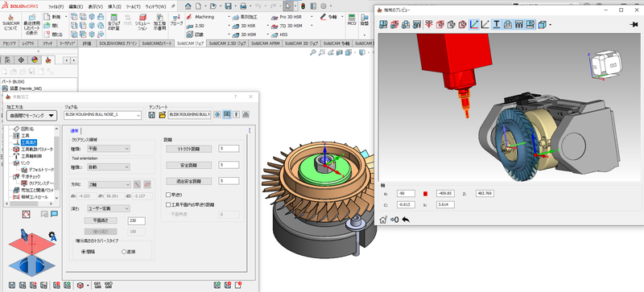Open the 方向 Z軸 dropdown

pyautogui.click(x=109, y=185)
